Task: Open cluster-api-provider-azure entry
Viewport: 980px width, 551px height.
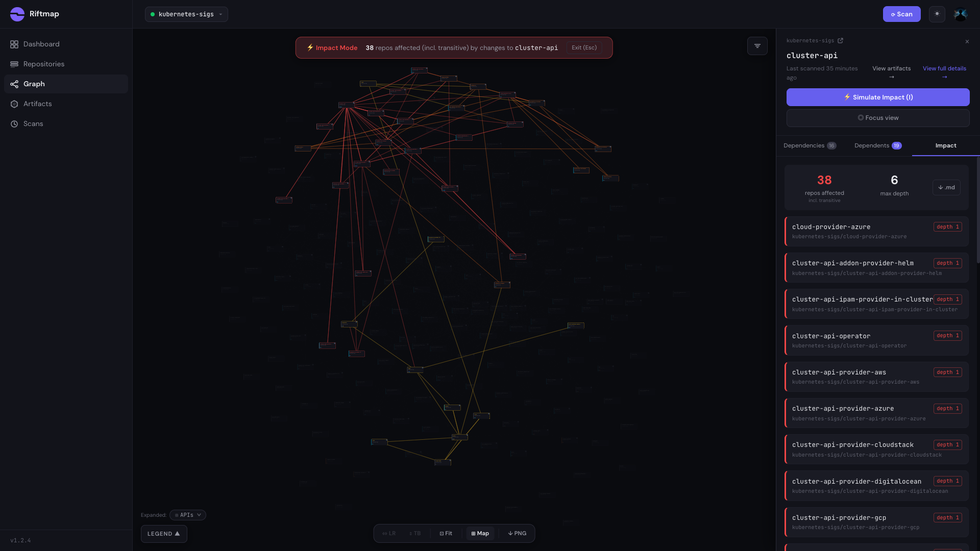Action: 876,413
